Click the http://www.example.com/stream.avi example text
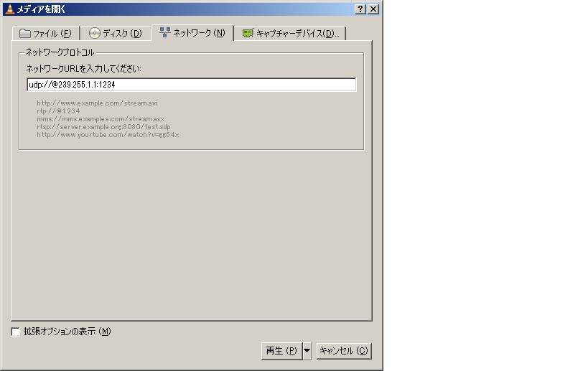Screen dimensions: 588x371 click(97, 103)
